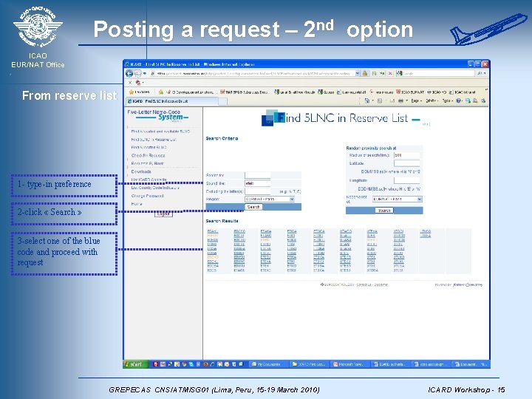Open the Check-in Requests sidebar link
The image size is (532, 399).
pyautogui.click(x=148, y=155)
